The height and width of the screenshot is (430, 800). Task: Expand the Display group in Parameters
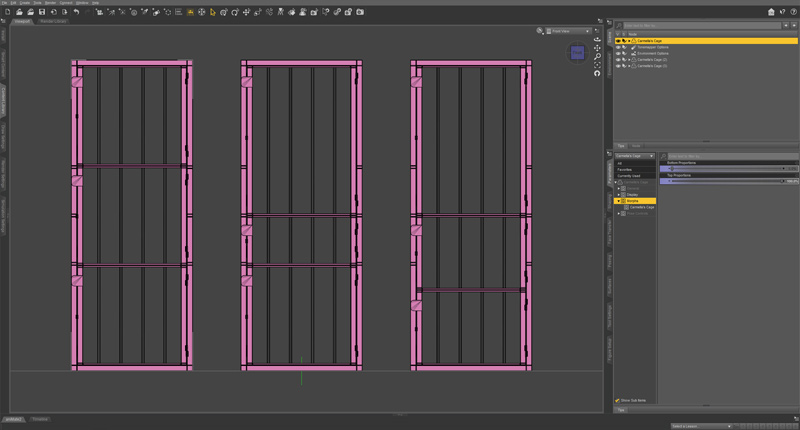click(x=619, y=194)
